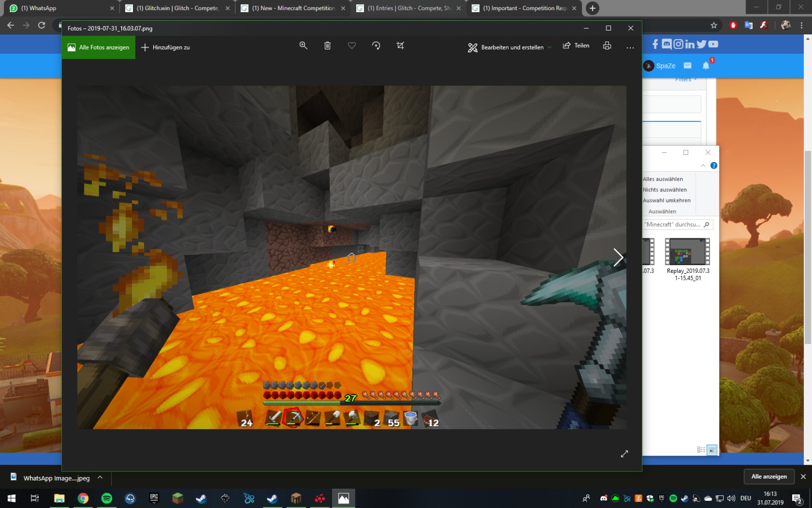Image resolution: width=812 pixels, height=508 pixels.
Task: Click the Teilen share button
Action: [576, 46]
